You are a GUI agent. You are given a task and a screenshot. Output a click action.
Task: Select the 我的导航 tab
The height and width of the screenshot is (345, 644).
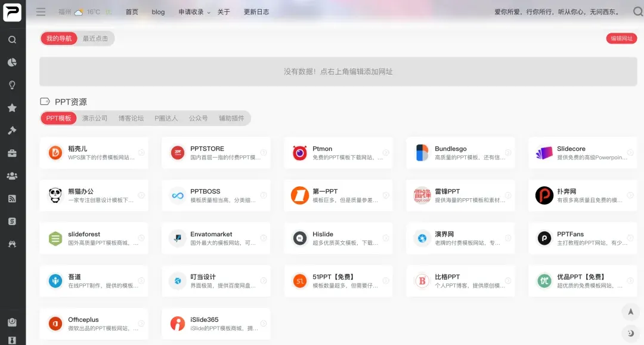pos(58,39)
